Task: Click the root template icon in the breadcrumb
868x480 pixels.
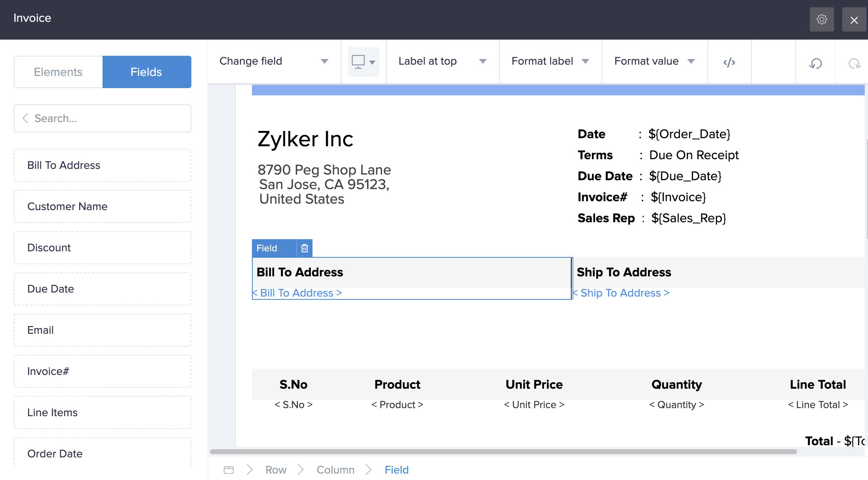Action: pyautogui.click(x=229, y=470)
